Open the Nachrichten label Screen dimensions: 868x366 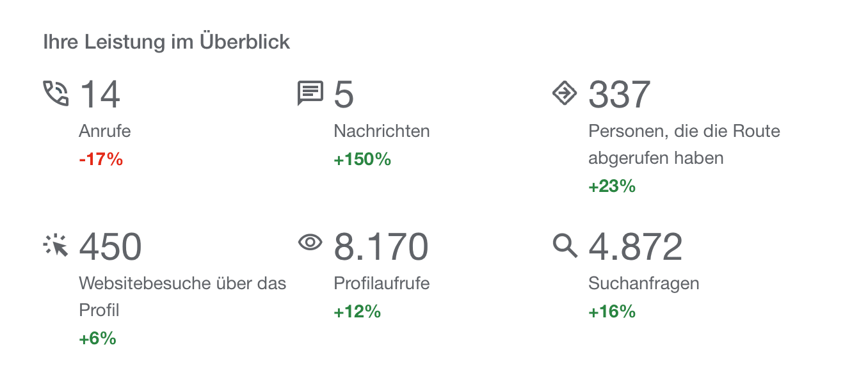click(382, 132)
